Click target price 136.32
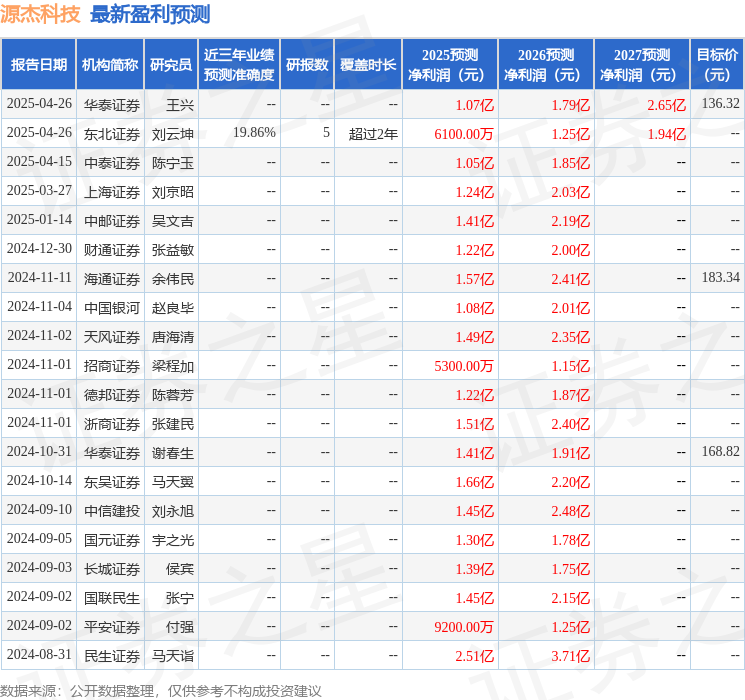745x700 pixels. [x=721, y=104]
